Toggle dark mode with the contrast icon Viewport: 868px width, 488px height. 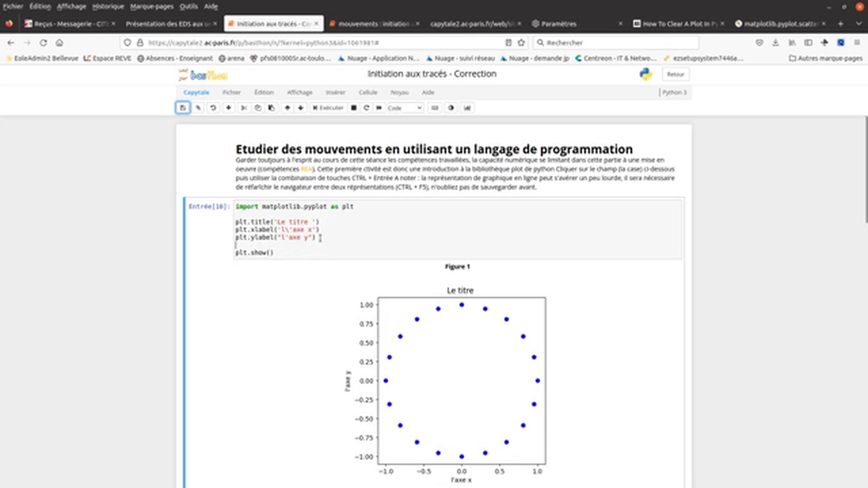450,107
